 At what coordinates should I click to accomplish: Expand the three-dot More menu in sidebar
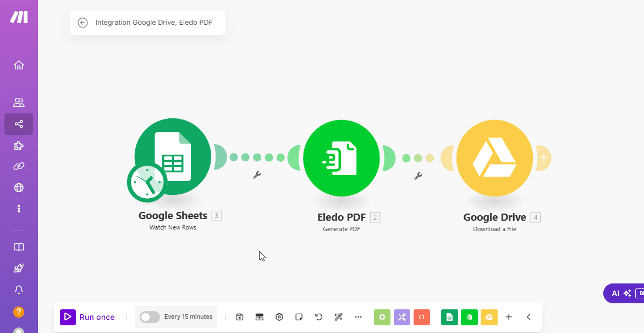19,209
